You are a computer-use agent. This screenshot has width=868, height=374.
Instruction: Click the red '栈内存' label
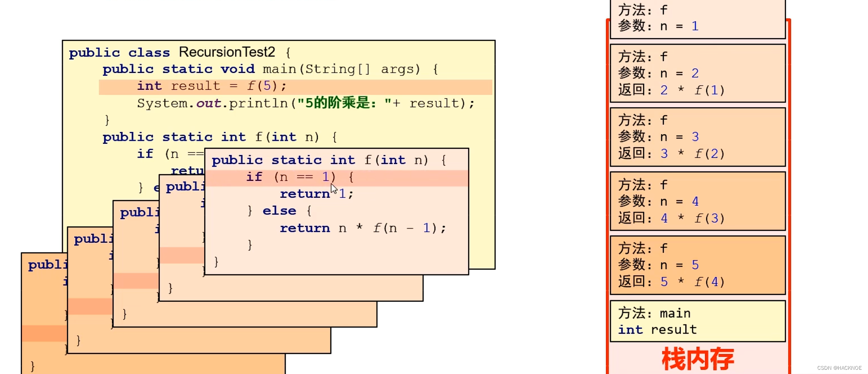coord(698,359)
